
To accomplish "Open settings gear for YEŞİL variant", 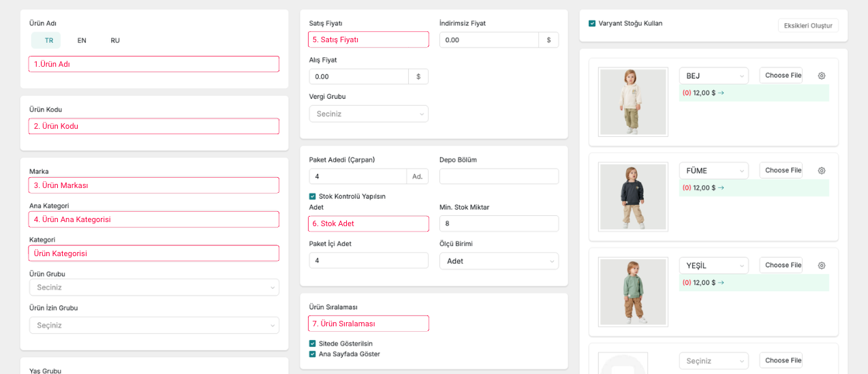I will pyautogui.click(x=821, y=265).
